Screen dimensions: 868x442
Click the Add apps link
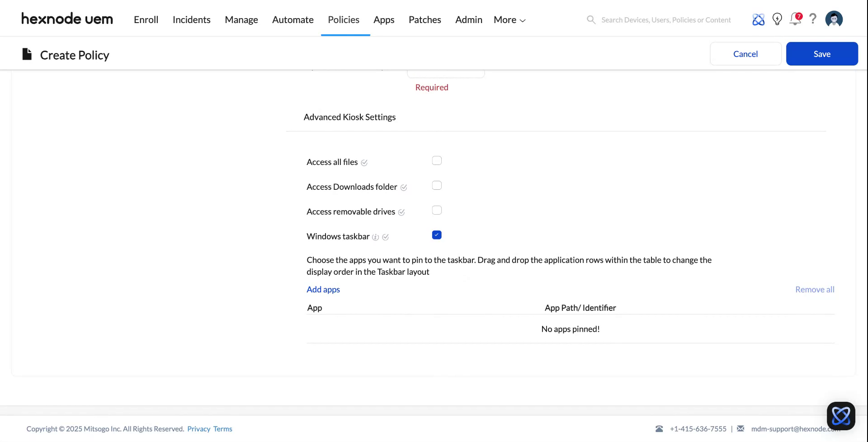pos(323,290)
